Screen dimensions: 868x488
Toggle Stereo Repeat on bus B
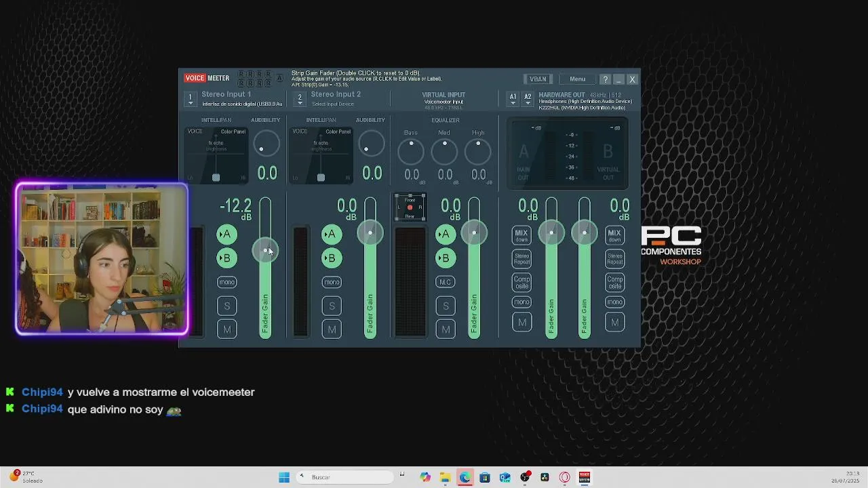click(614, 259)
